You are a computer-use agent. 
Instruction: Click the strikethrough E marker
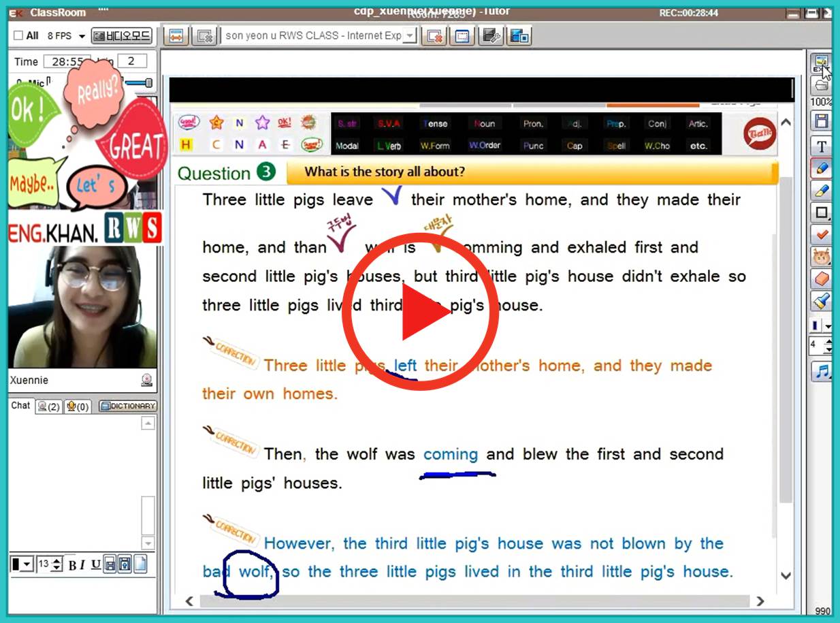click(286, 144)
